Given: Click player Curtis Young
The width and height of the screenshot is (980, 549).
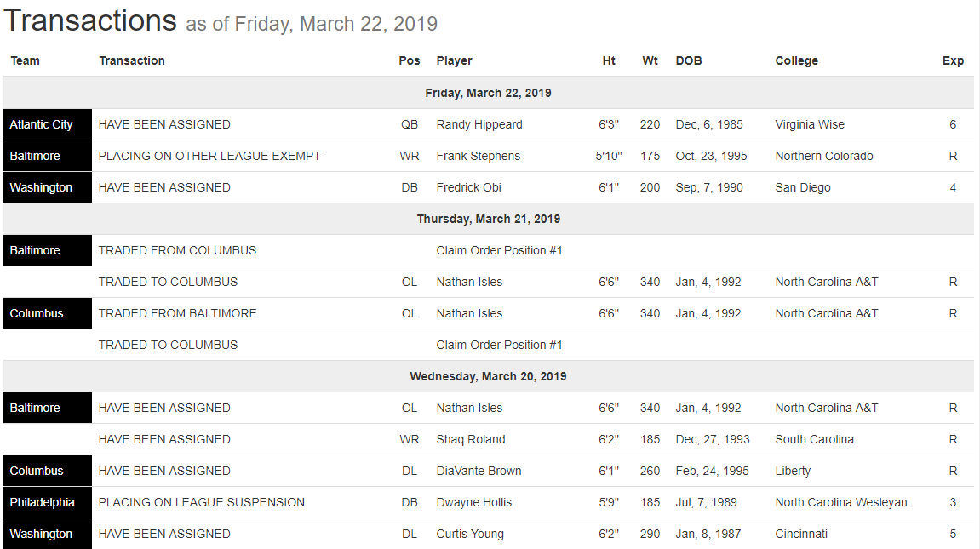Looking at the screenshot, I should (x=470, y=534).
